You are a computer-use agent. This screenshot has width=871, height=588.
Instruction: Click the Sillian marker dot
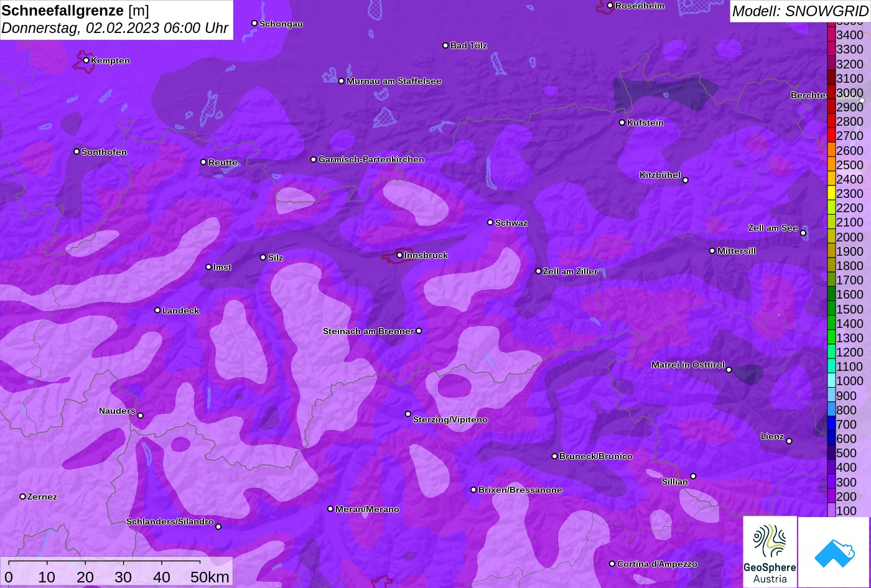point(693,477)
